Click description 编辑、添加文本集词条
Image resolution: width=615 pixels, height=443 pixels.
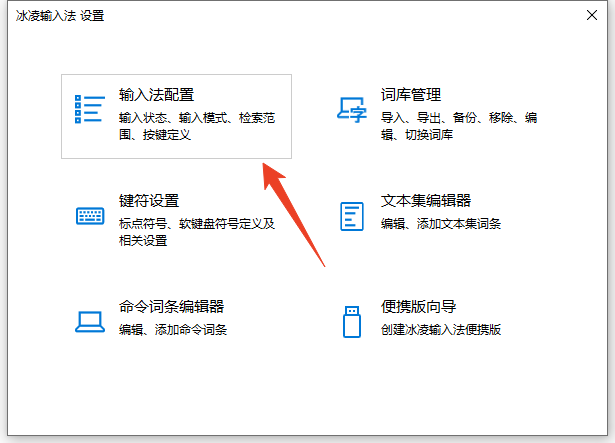tap(441, 224)
